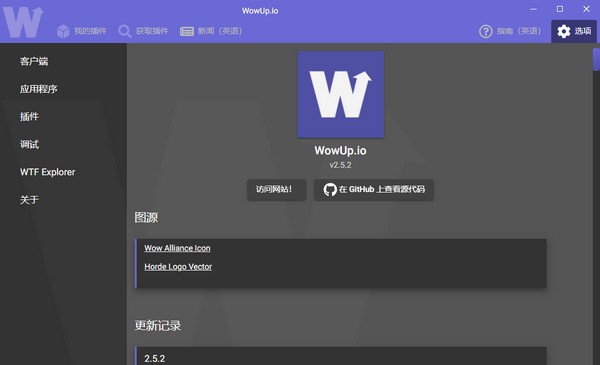Click the magnifier icon for 获取插件
The height and width of the screenshot is (365, 600).
click(125, 31)
